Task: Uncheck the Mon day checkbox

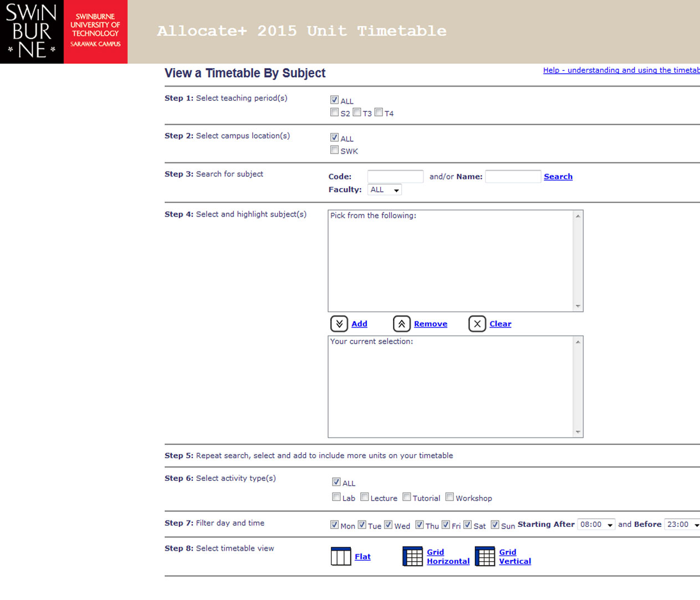Action: (334, 525)
